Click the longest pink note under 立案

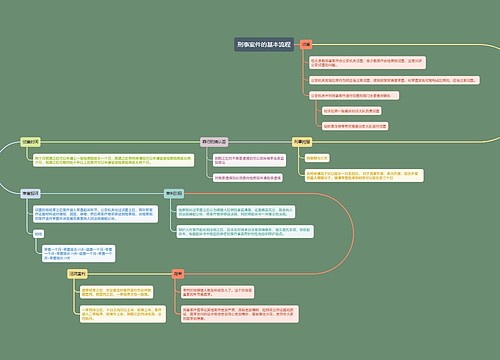(394, 80)
